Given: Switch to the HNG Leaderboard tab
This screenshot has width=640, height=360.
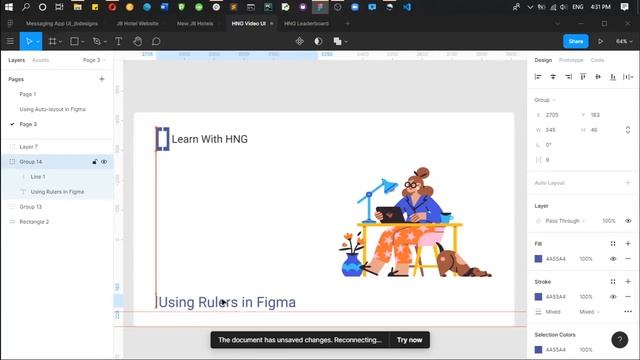Looking at the screenshot, I should 306,24.
